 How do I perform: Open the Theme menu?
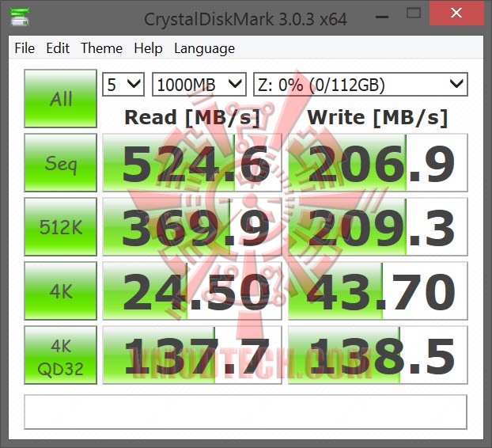point(102,48)
